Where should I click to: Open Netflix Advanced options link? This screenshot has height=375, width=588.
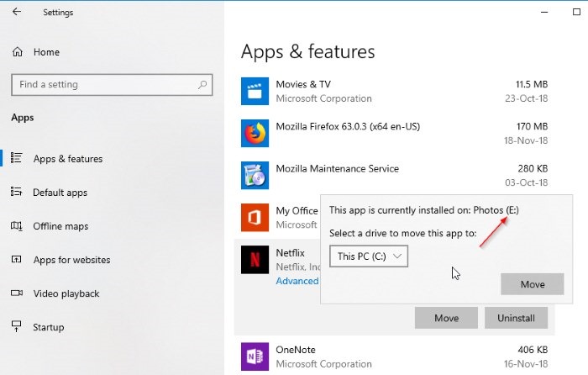[297, 281]
